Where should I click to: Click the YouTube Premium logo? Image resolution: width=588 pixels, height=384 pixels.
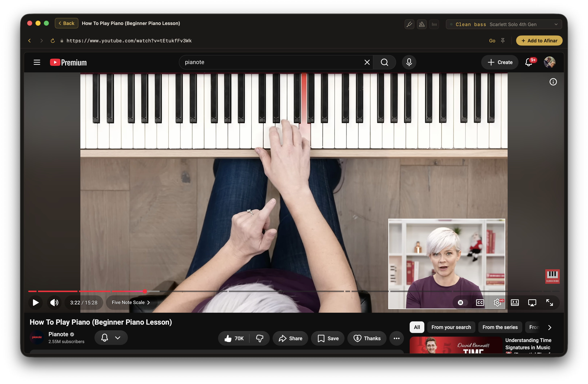68,62
